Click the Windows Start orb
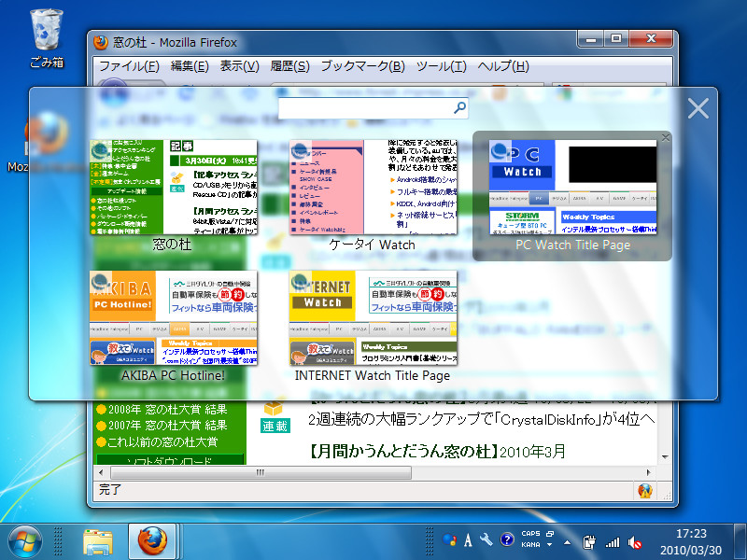Viewport: 747px width, 560px height. click(x=25, y=542)
